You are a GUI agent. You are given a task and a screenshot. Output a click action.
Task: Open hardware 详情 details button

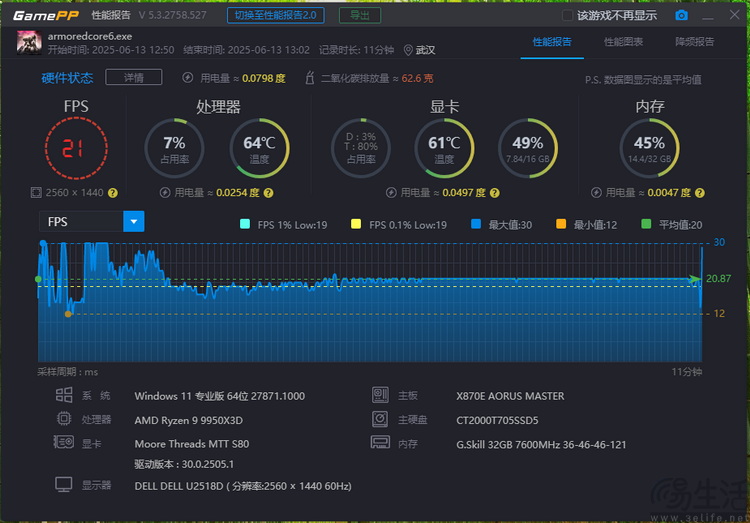[133, 78]
